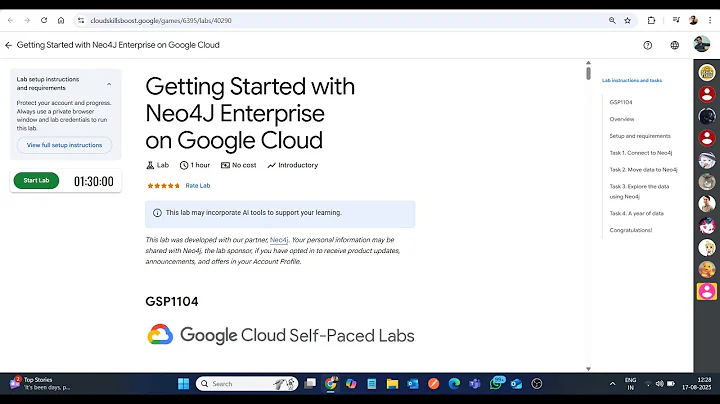
Task: Click ENG IN language indicator
Action: coord(630,383)
